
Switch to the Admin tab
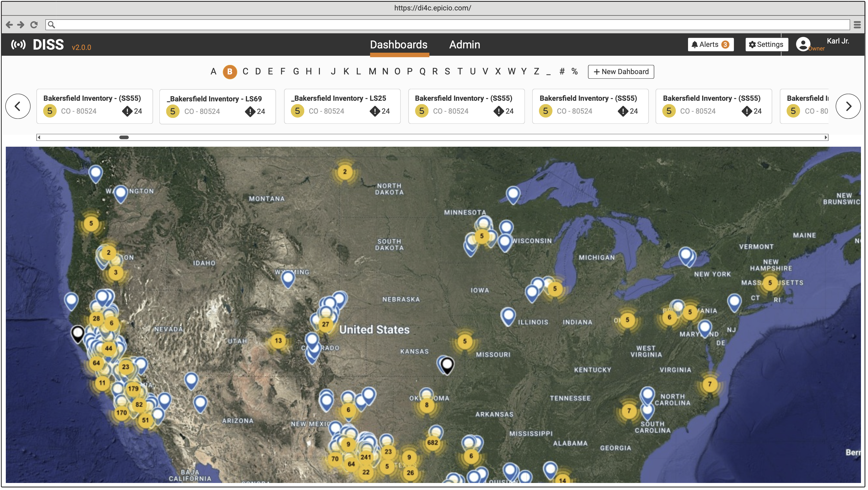tap(465, 44)
